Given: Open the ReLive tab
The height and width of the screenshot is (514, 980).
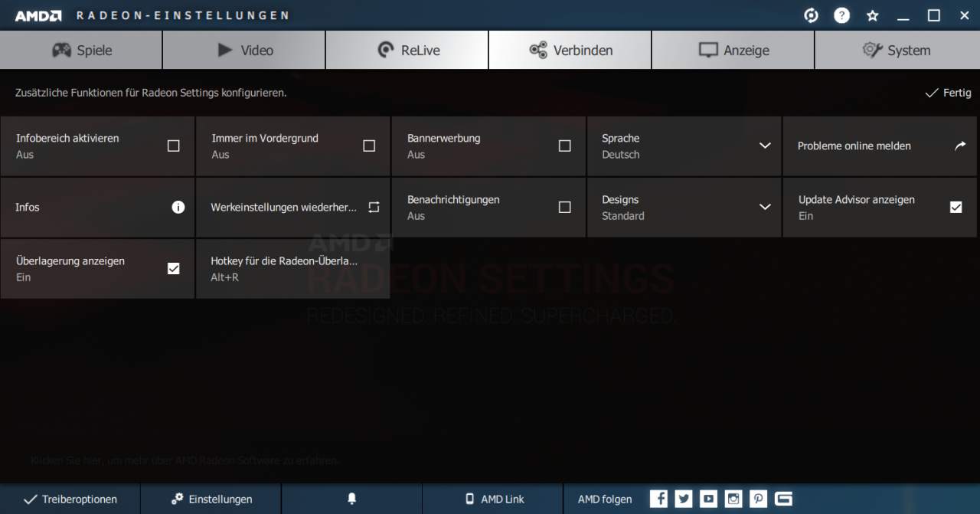Looking at the screenshot, I should click(407, 50).
